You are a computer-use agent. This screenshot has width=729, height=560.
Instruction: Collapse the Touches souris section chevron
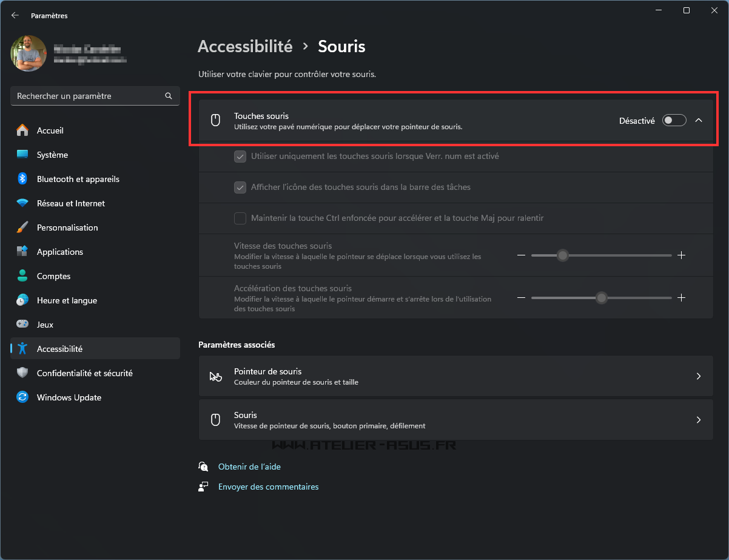(x=699, y=120)
